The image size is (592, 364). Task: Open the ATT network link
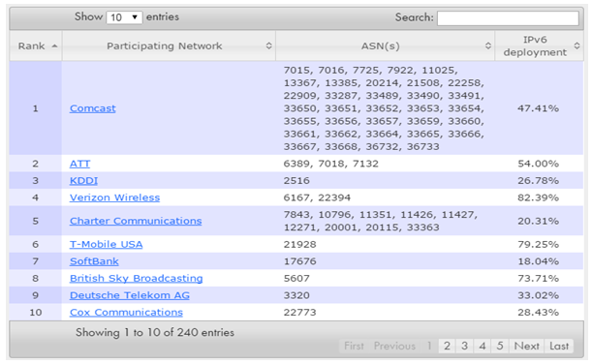79,164
